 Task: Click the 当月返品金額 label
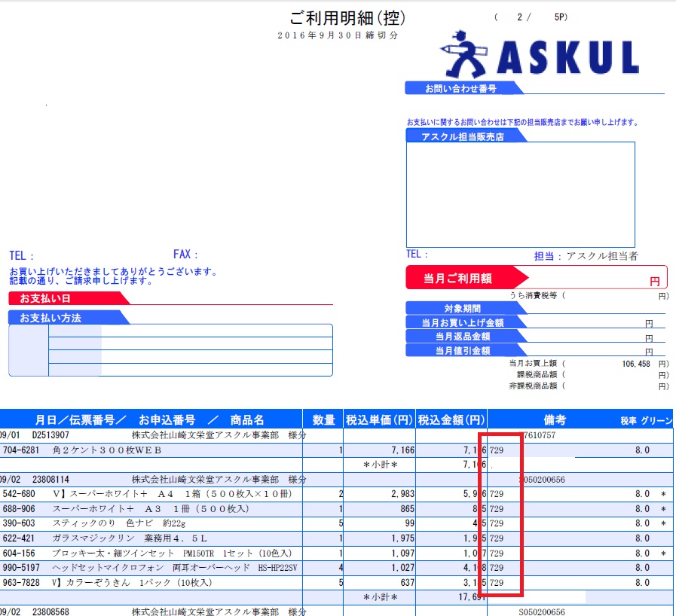[x=462, y=337]
